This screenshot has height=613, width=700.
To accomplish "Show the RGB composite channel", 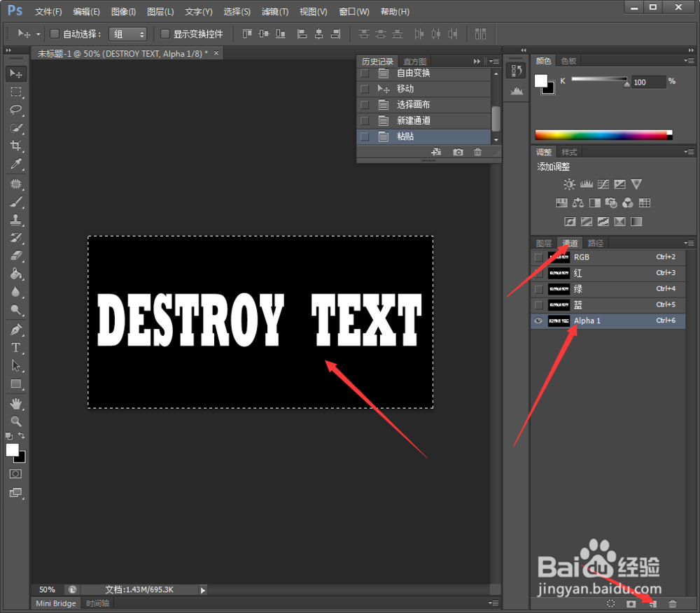I will click(x=538, y=258).
